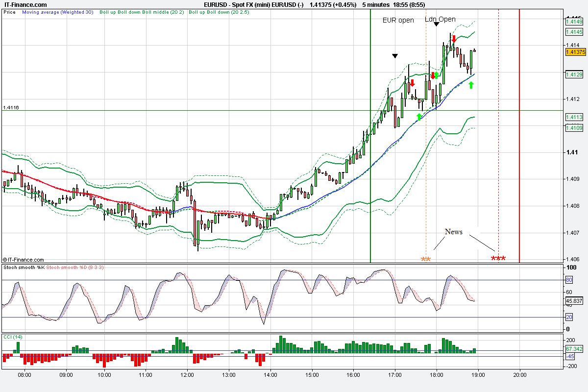Select the Ldn Open annotation text
This screenshot has height=392, width=588.
point(440,19)
